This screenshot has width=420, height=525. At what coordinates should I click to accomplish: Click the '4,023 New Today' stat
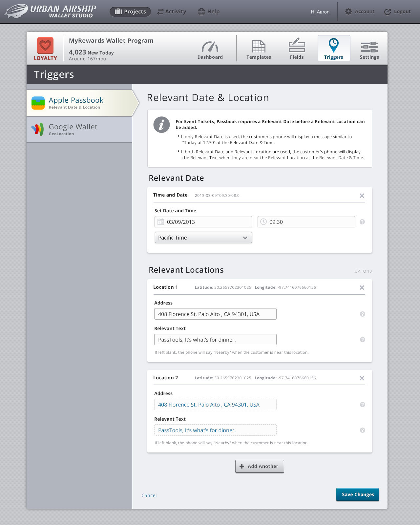coord(91,52)
